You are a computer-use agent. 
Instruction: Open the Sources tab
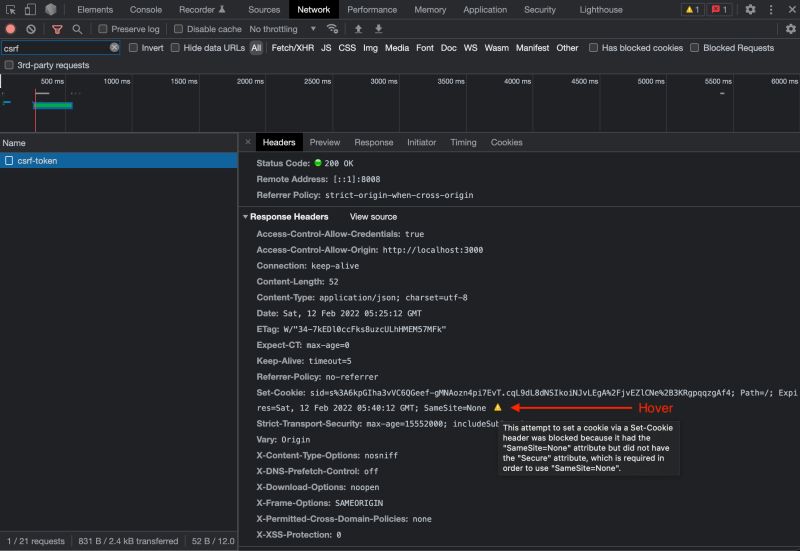click(264, 9)
